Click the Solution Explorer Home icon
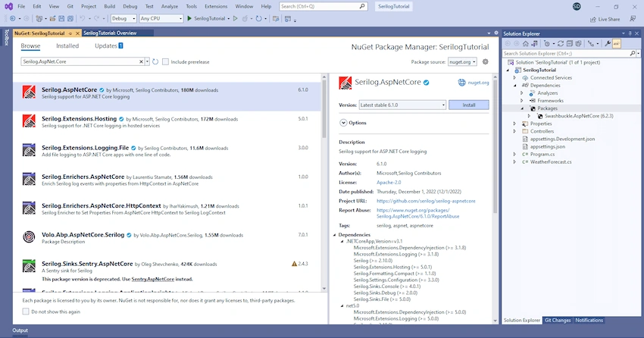The image size is (644, 338). 525,43
